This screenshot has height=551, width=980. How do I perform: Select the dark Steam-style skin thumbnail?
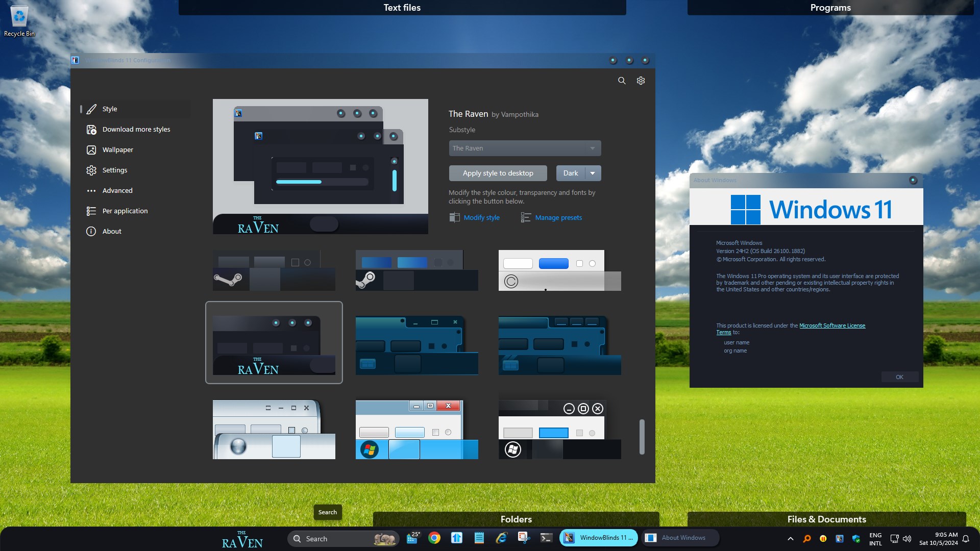274,270
